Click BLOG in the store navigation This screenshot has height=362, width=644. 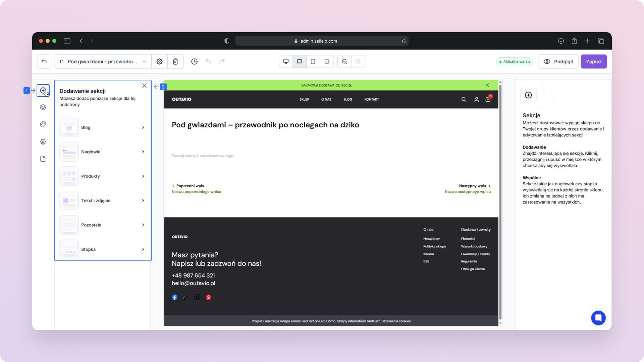(348, 100)
